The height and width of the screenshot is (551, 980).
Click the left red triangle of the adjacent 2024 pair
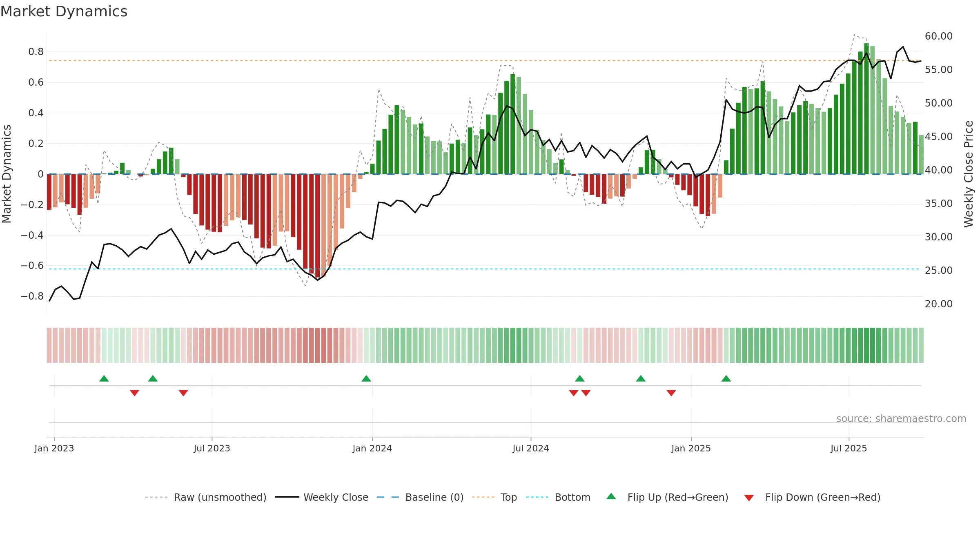pyautogui.click(x=574, y=393)
